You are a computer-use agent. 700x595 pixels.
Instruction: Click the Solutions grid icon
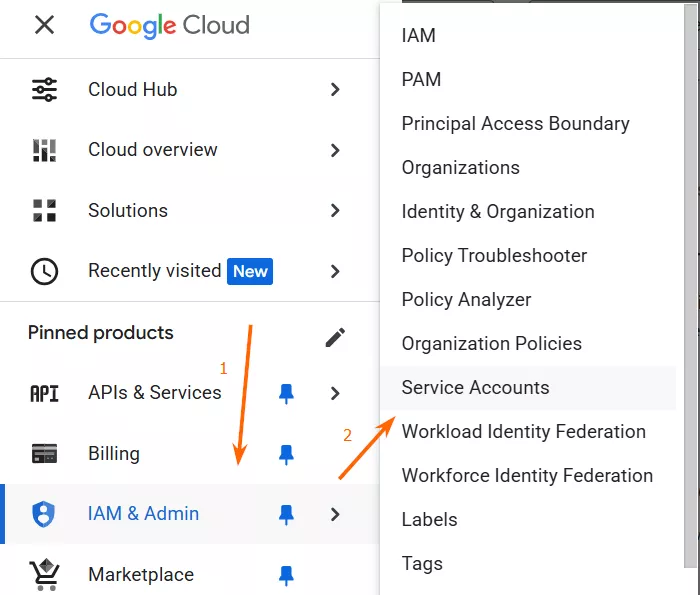click(44, 211)
